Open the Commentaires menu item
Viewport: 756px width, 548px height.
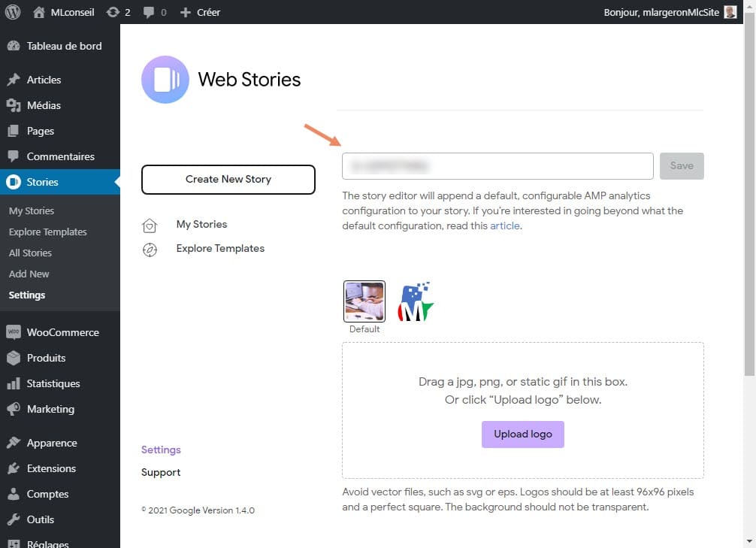coord(60,156)
